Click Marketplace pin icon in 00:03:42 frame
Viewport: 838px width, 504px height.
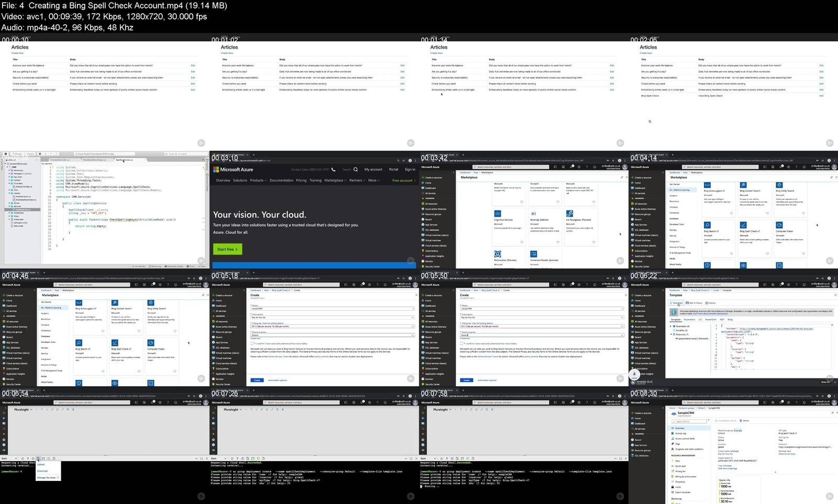tap(622, 177)
